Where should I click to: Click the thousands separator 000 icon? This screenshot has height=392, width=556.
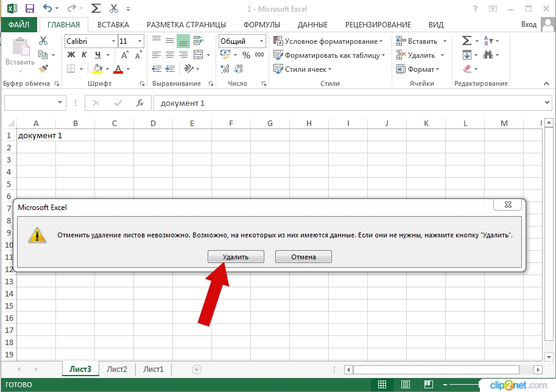pos(259,55)
